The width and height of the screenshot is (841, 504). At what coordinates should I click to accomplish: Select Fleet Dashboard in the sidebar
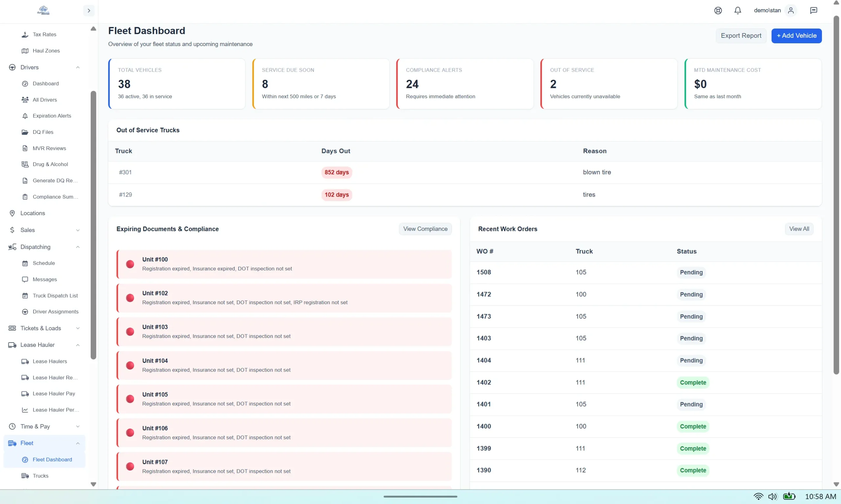coord(52,459)
